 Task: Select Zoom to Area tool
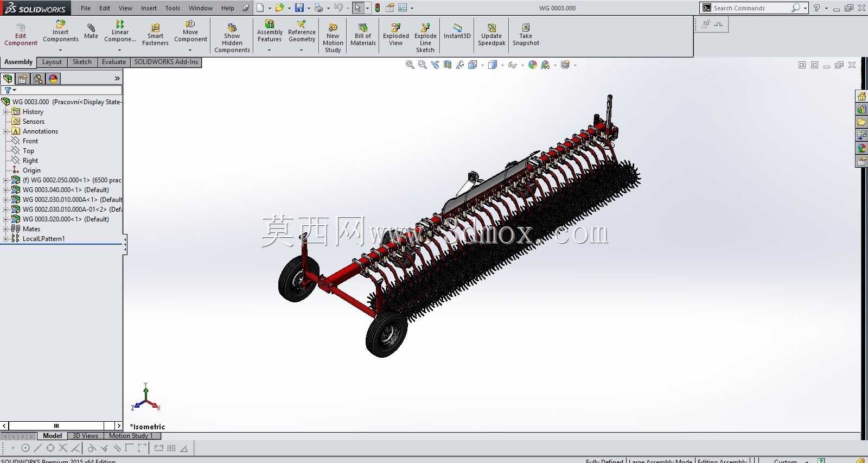[x=423, y=65]
